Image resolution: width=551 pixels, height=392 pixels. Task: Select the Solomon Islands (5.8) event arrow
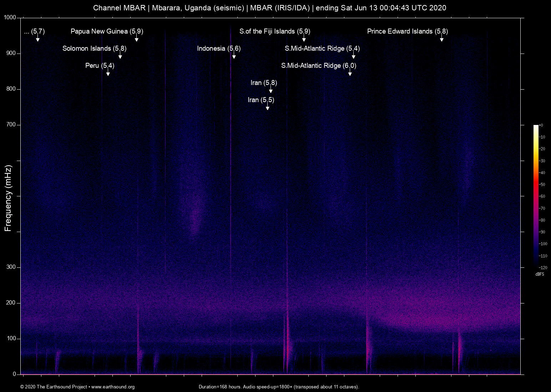click(120, 55)
